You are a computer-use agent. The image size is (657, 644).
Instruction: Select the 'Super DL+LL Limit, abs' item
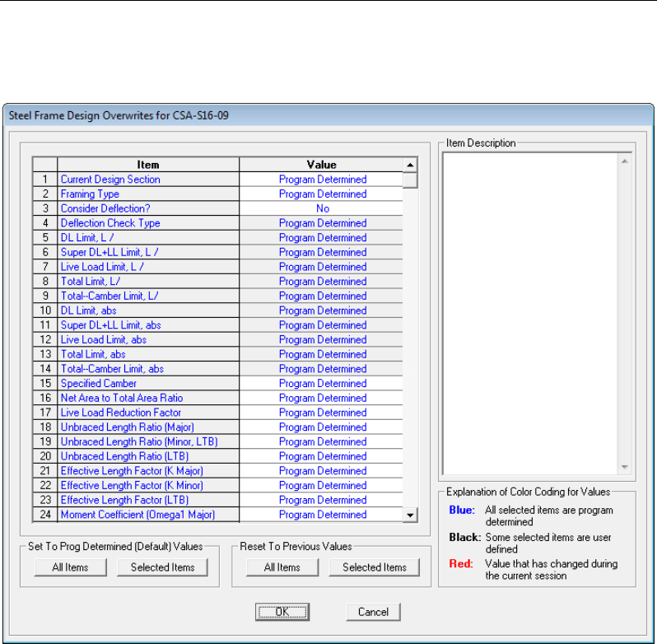pos(148,325)
